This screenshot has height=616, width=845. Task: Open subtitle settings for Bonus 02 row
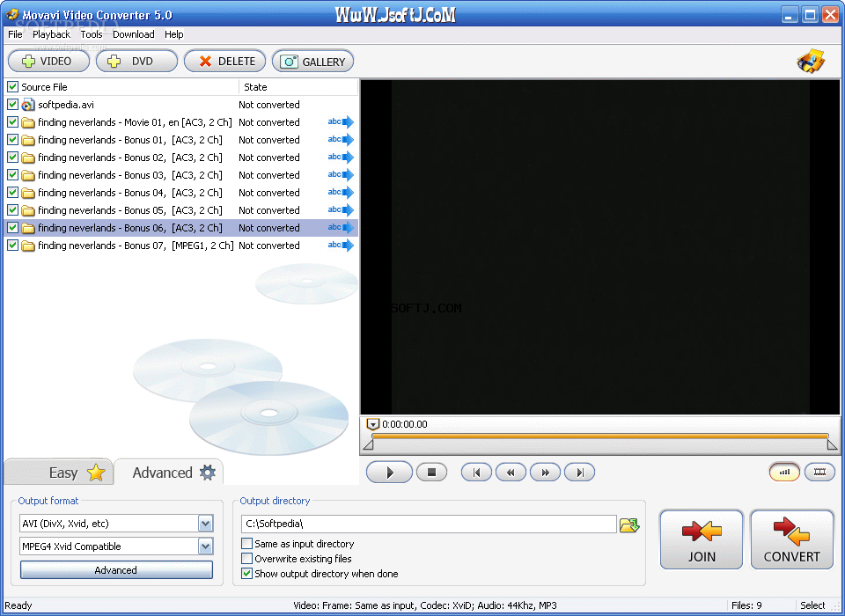[341, 157]
